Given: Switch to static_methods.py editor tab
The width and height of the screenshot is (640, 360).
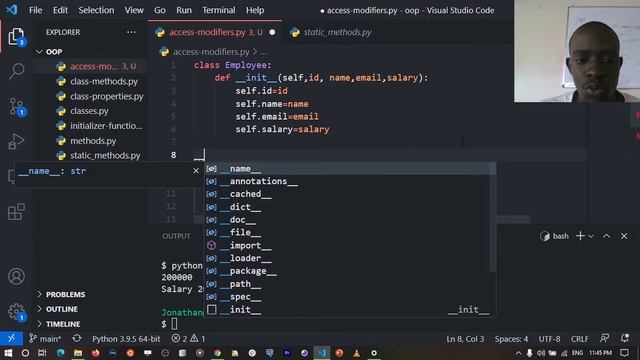Looking at the screenshot, I should click(x=337, y=32).
